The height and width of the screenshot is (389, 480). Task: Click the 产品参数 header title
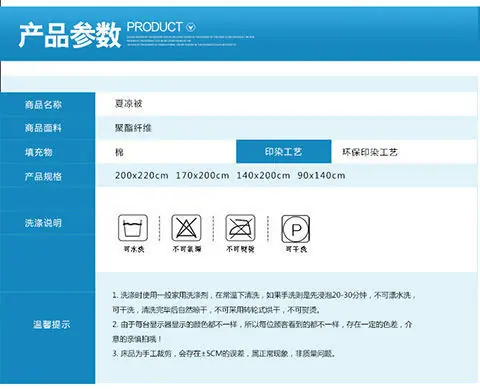click(x=70, y=35)
